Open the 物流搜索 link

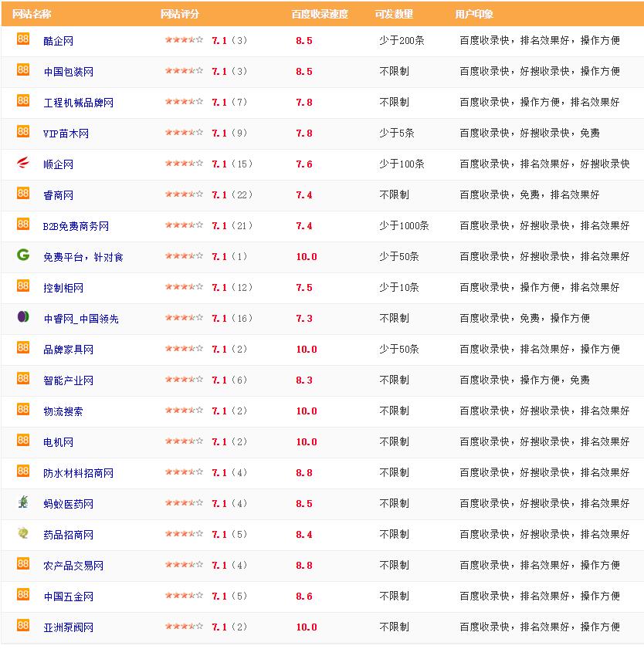tap(63, 411)
